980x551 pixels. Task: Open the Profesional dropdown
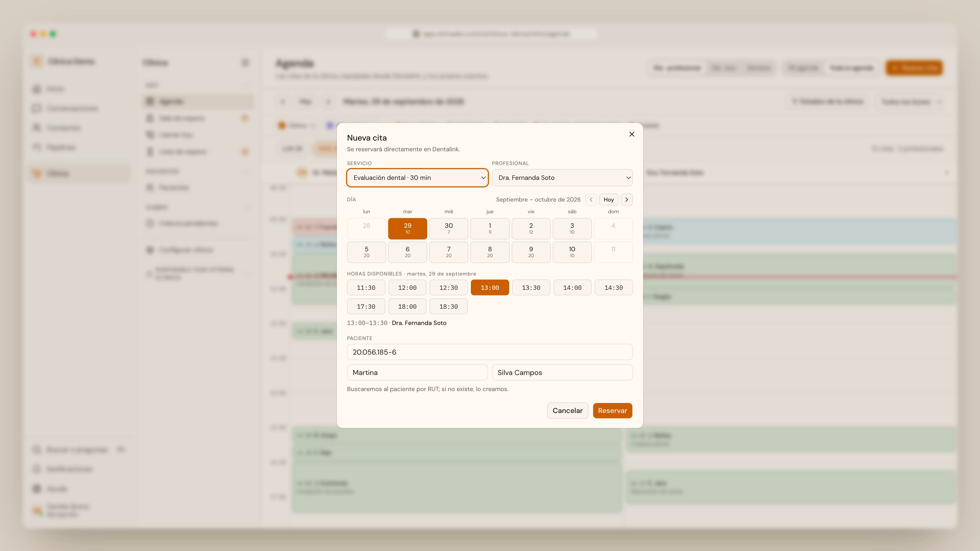click(562, 178)
